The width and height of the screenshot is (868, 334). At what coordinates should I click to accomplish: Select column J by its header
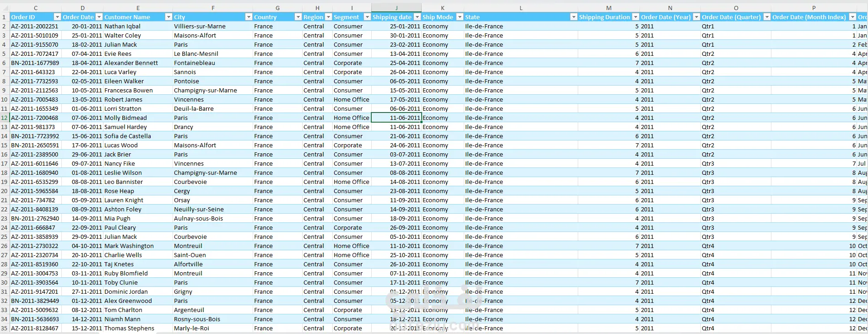(396, 8)
